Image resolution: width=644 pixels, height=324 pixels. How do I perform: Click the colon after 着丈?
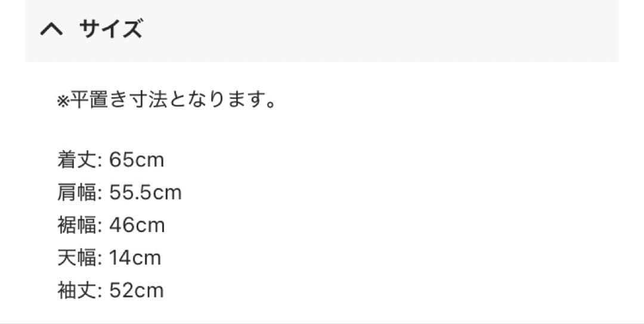(x=101, y=161)
